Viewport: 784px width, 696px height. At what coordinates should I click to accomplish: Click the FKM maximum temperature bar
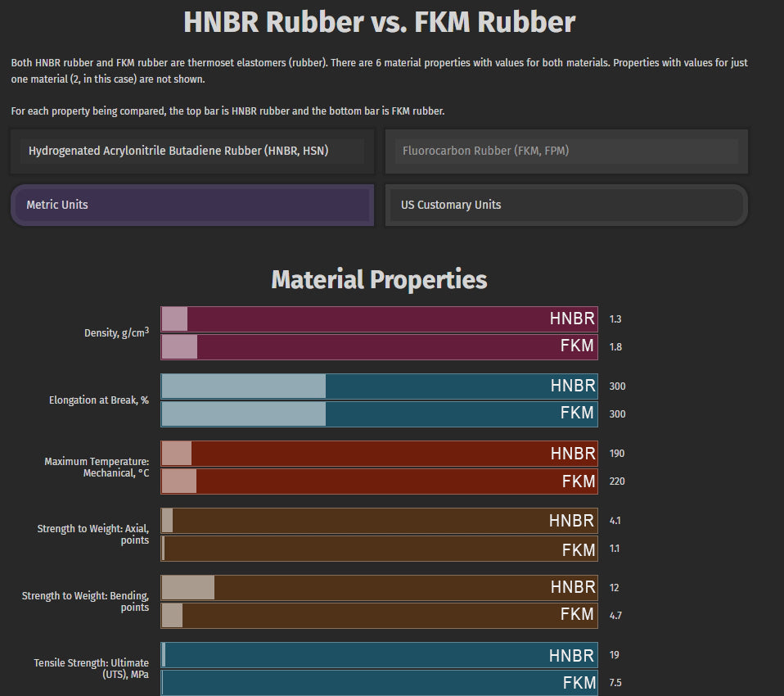pos(379,481)
